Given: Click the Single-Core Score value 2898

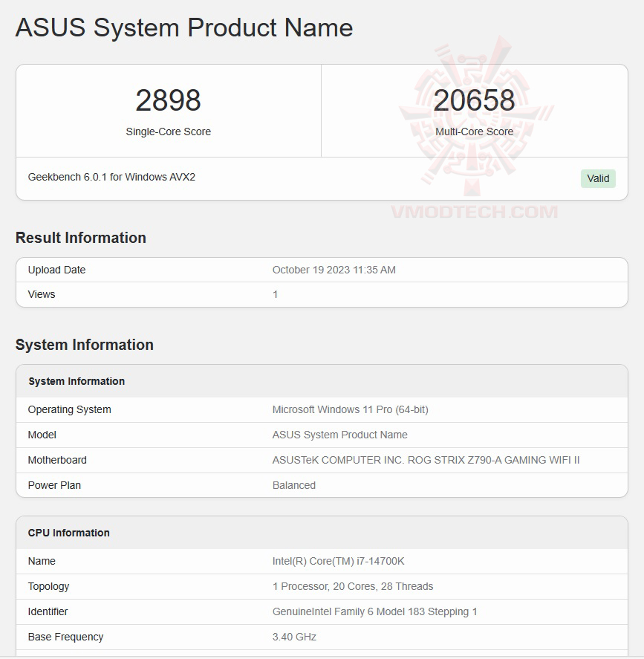Looking at the screenshot, I should [168, 100].
